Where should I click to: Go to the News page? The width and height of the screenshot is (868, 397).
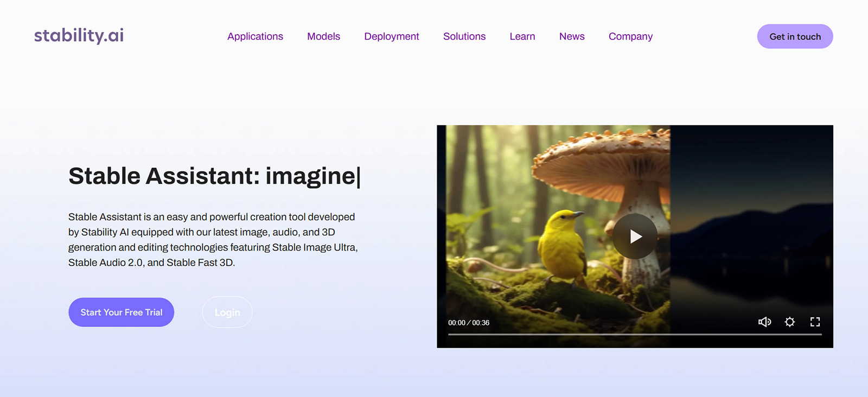tap(572, 36)
